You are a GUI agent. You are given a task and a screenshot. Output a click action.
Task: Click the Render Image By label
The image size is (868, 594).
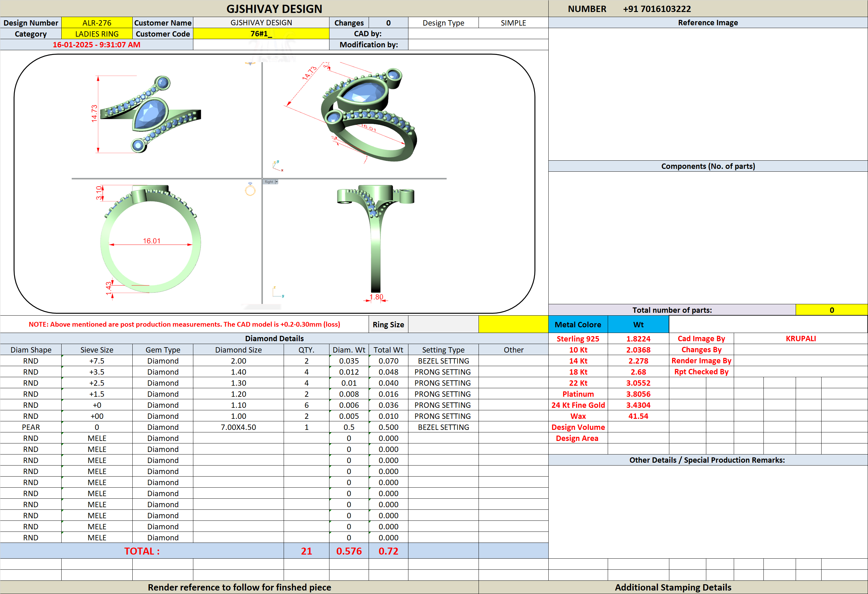701,360
